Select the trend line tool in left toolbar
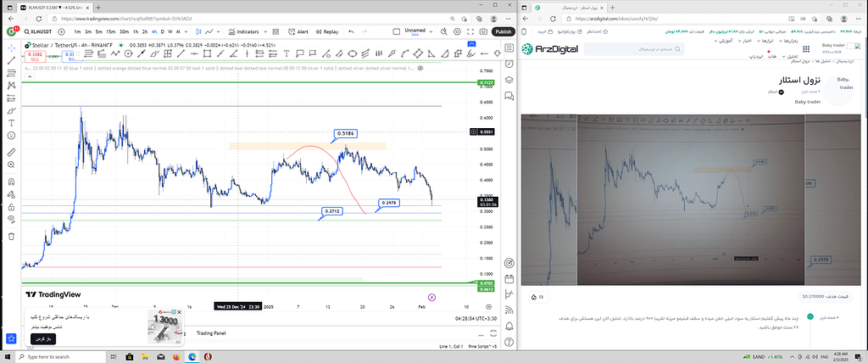The image size is (868, 363). (11, 60)
